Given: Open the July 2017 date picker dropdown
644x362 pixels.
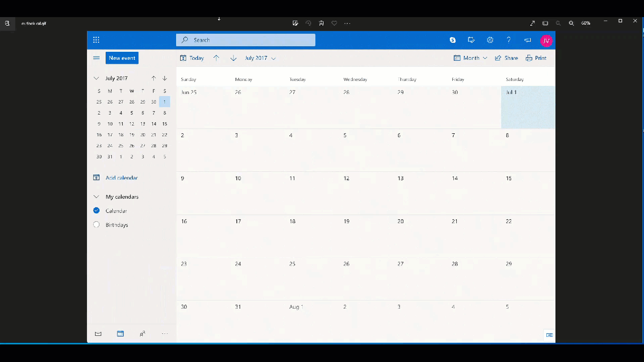Looking at the screenshot, I should point(260,58).
